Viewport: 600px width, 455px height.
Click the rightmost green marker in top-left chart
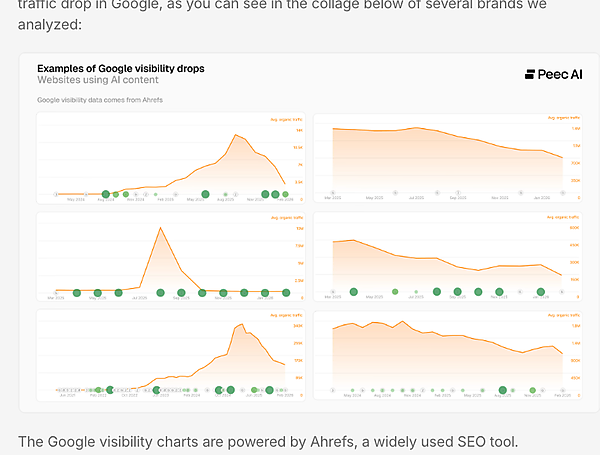click(286, 194)
